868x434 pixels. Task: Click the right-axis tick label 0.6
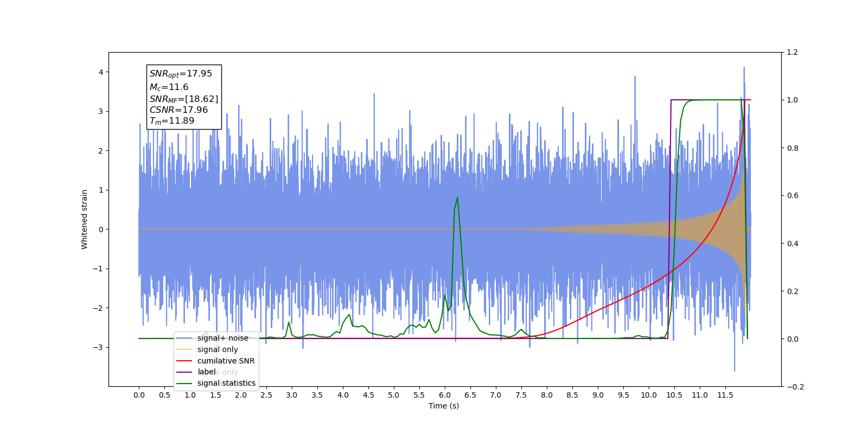tap(793, 196)
